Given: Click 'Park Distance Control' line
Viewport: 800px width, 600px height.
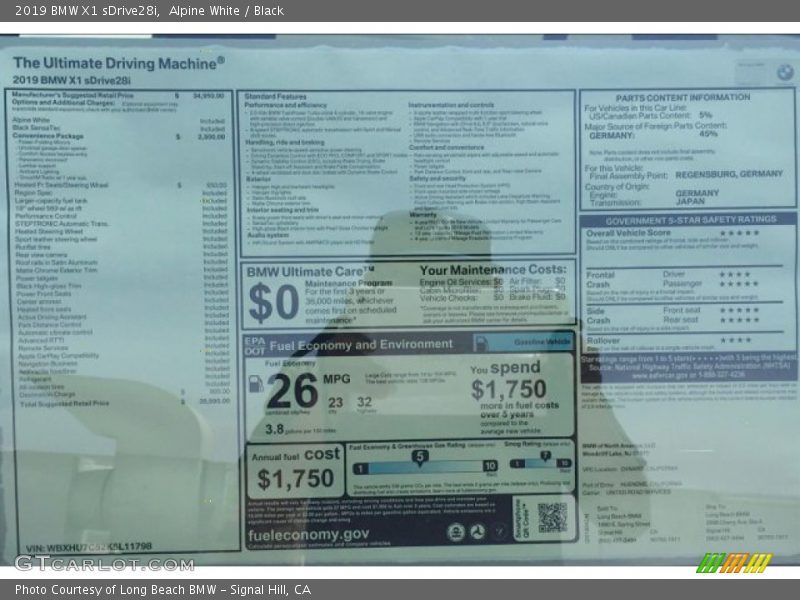Looking at the screenshot, I should tap(123, 324).
